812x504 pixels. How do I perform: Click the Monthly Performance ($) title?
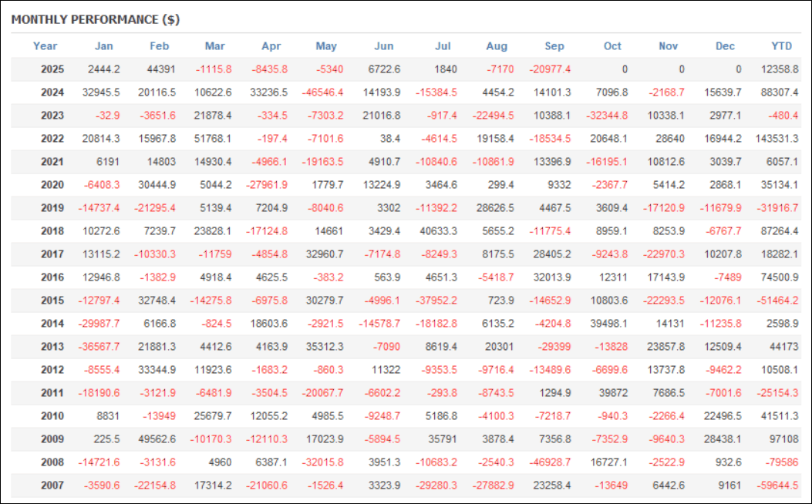[96, 19]
